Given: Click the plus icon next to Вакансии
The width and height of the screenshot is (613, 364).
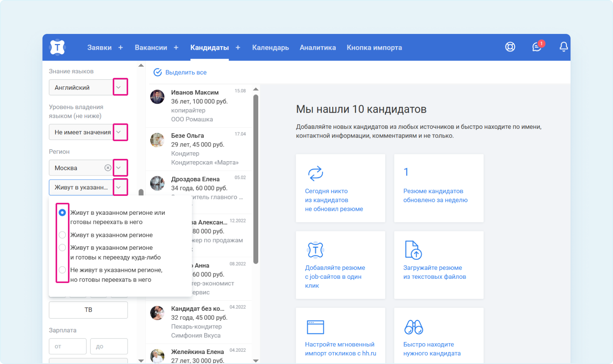Looking at the screenshot, I should point(176,47).
